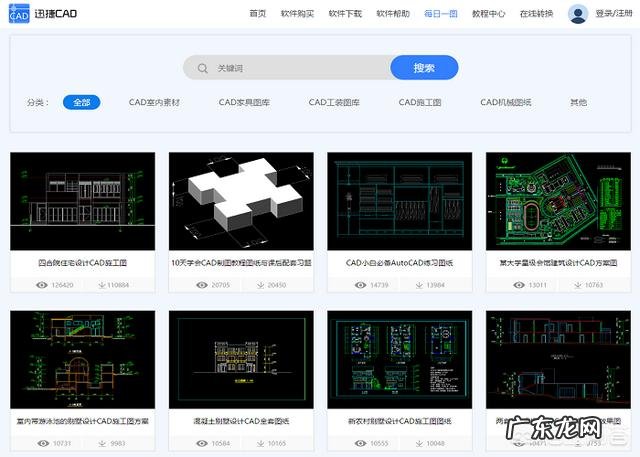The width and height of the screenshot is (640, 457).
Task: Open the white 3D block drawing thumbnail
Action: coord(241,201)
